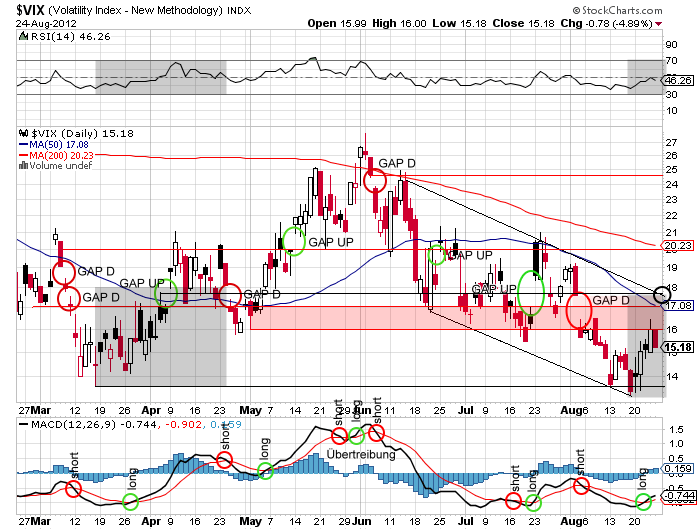Click the Volume undef legend label

coord(61,166)
